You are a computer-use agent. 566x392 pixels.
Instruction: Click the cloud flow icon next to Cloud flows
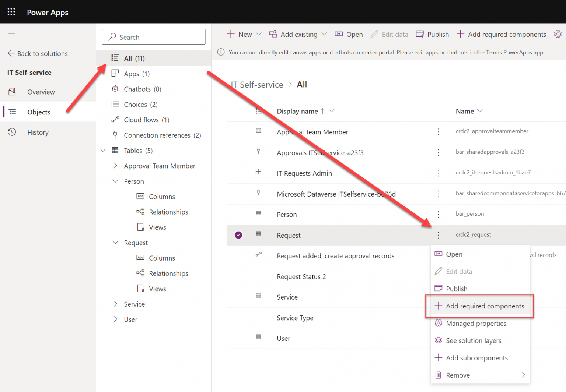click(x=115, y=119)
